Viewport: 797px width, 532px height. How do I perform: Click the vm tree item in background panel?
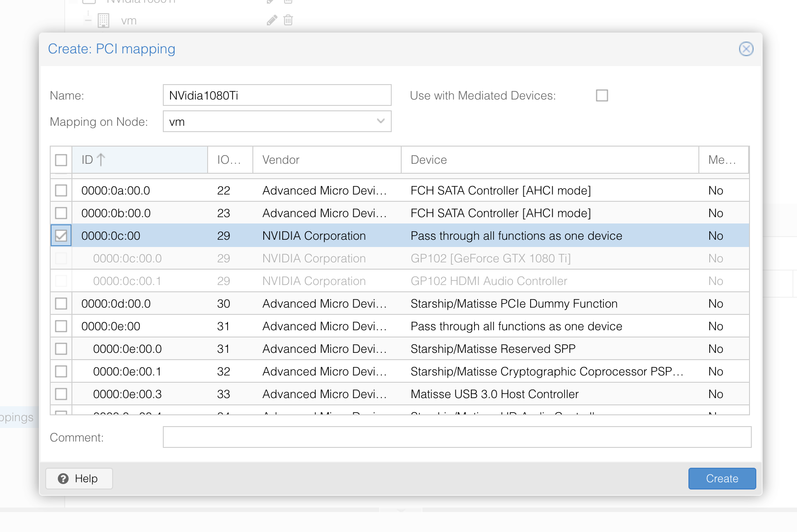pyautogui.click(x=128, y=21)
